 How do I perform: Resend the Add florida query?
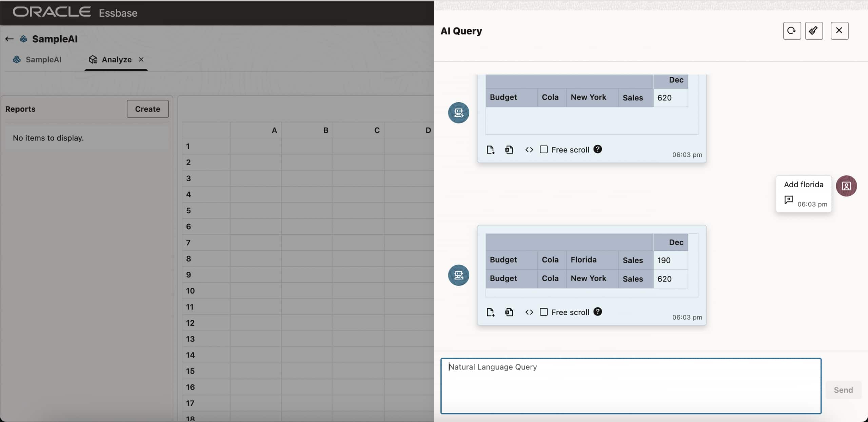[x=788, y=200]
